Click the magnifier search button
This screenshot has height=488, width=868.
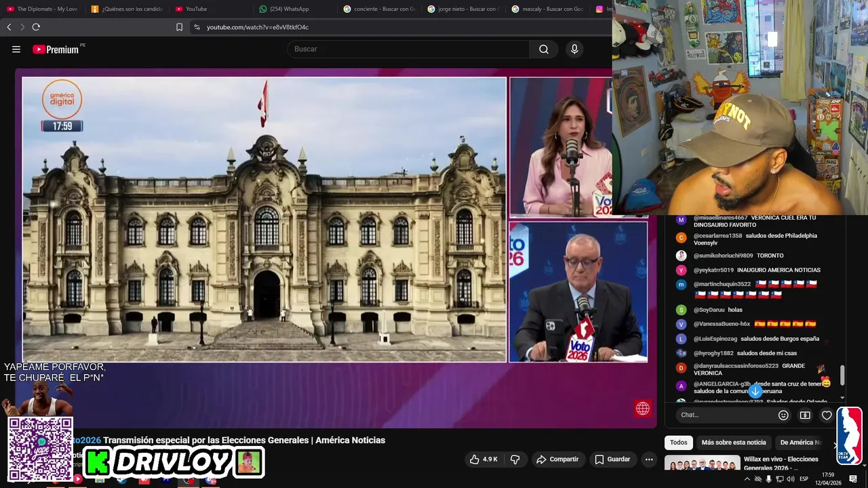click(544, 49)
